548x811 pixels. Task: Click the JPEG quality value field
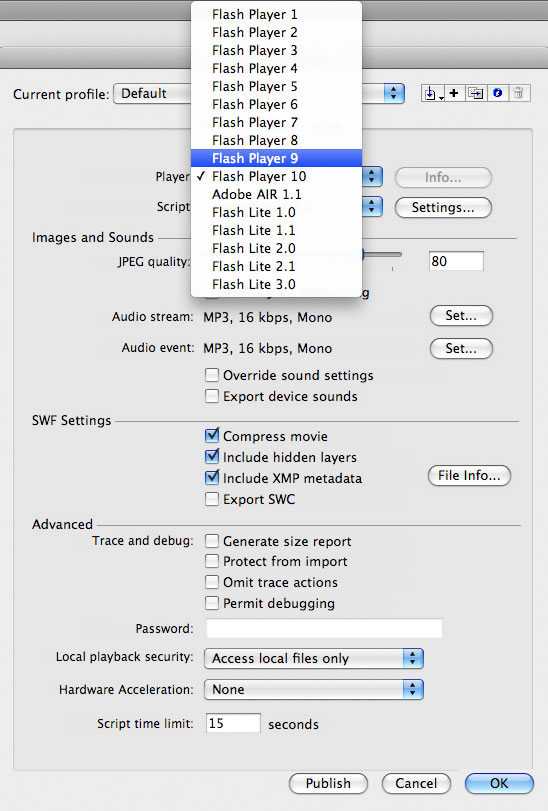tap(456, 261)
